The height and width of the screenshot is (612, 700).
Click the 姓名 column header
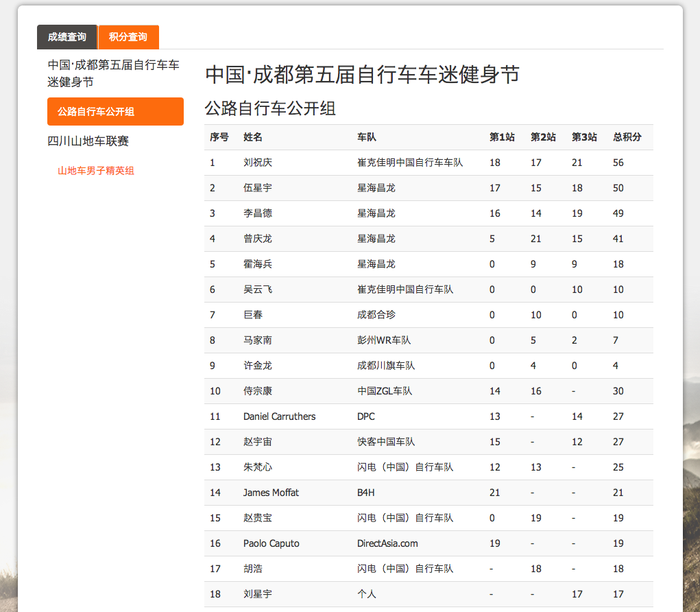tap(253, 137)
